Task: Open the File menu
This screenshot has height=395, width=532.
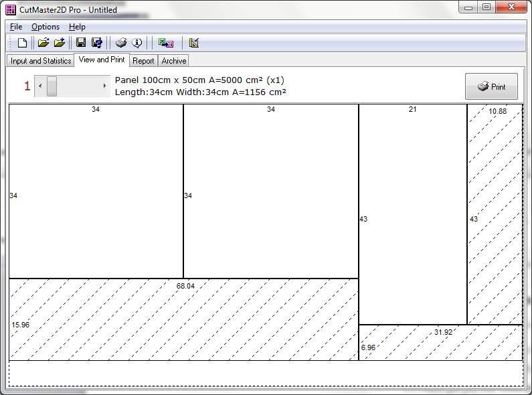Action: (x=16, y=27)
